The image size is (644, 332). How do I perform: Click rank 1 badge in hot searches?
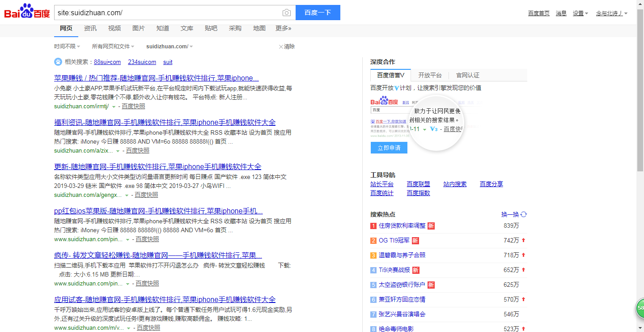point(373,226)
